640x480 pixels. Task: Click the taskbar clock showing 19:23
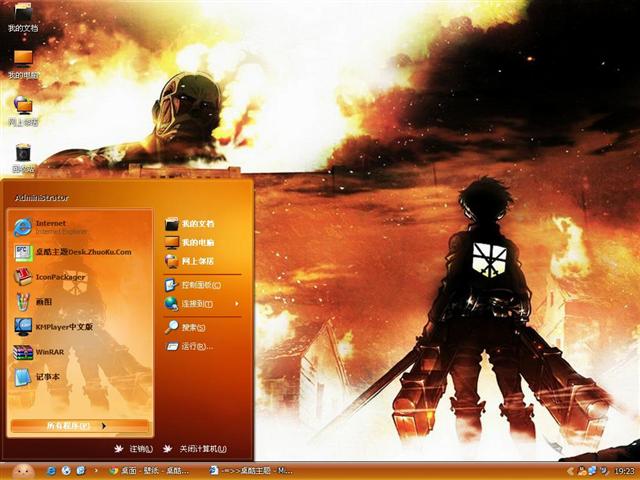[x=624, y=471]
